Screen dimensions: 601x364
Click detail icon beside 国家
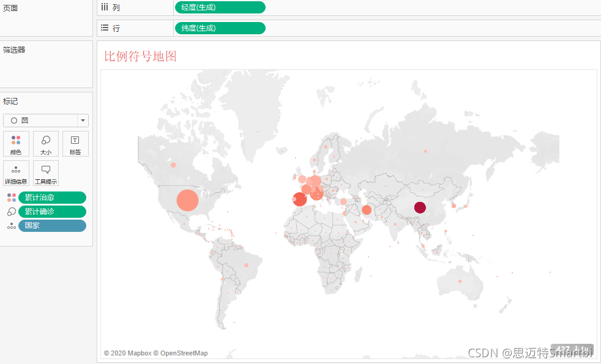(12, 226)
